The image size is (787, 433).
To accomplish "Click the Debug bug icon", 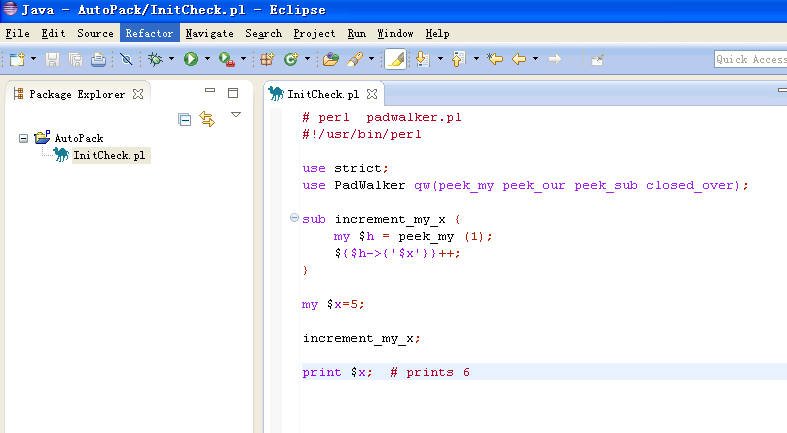I will 155,60.
